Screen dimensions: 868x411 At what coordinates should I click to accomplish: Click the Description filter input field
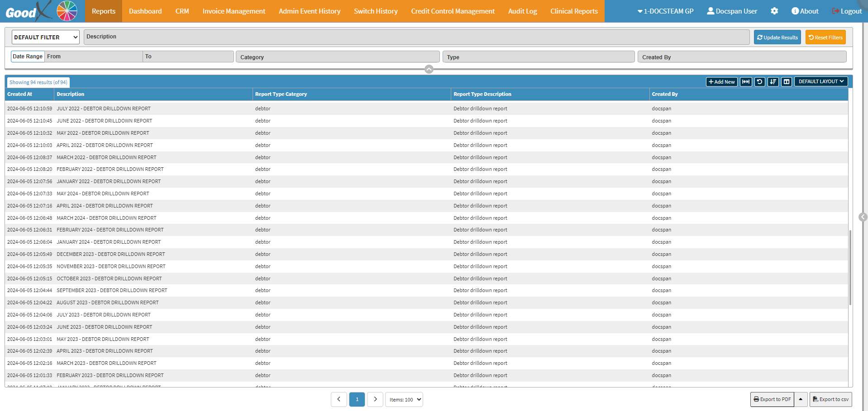pos(416,37)
